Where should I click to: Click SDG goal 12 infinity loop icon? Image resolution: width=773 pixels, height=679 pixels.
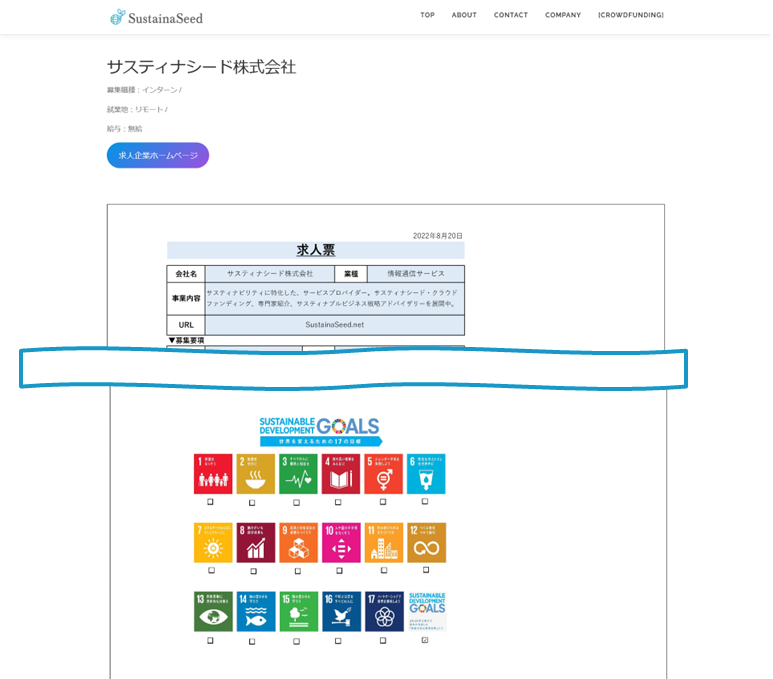point(426,542)
